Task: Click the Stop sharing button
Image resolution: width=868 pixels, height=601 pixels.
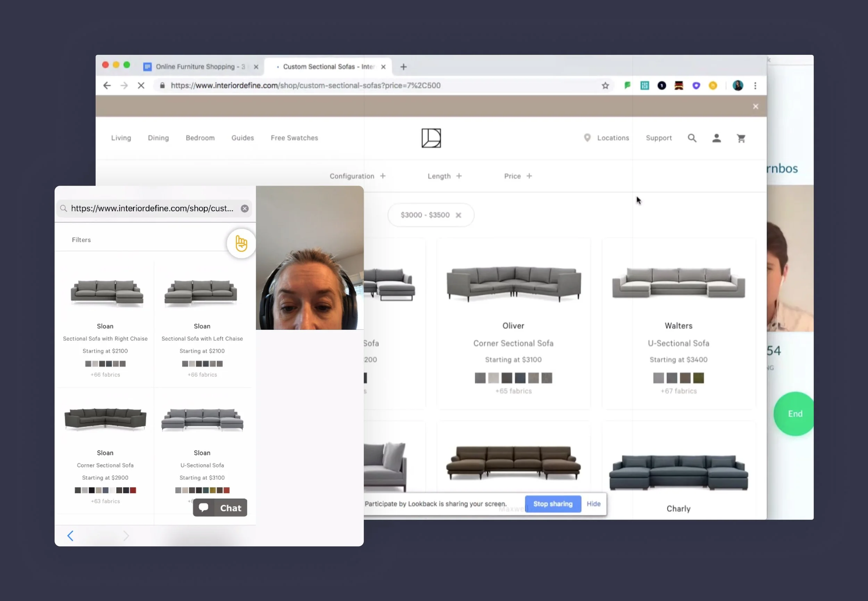Action: click(x=553, y=504)
